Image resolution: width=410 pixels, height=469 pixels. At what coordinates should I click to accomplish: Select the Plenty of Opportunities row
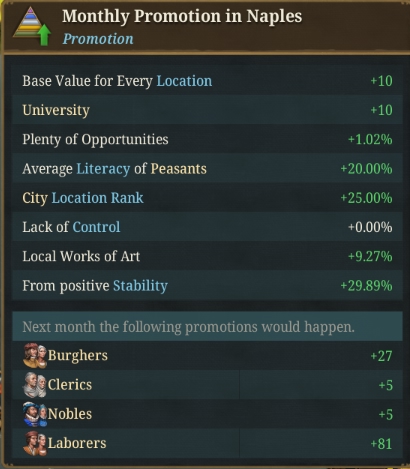(207, 140)
